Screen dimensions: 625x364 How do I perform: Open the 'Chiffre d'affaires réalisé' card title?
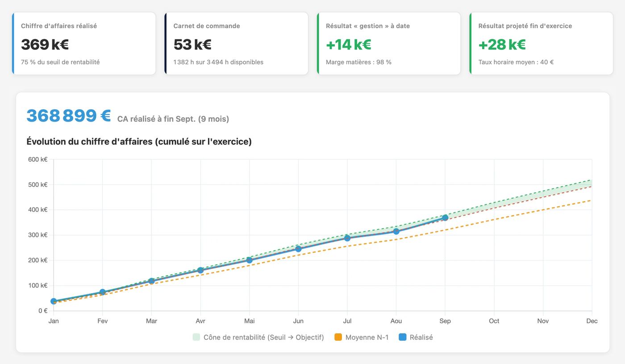59,26
